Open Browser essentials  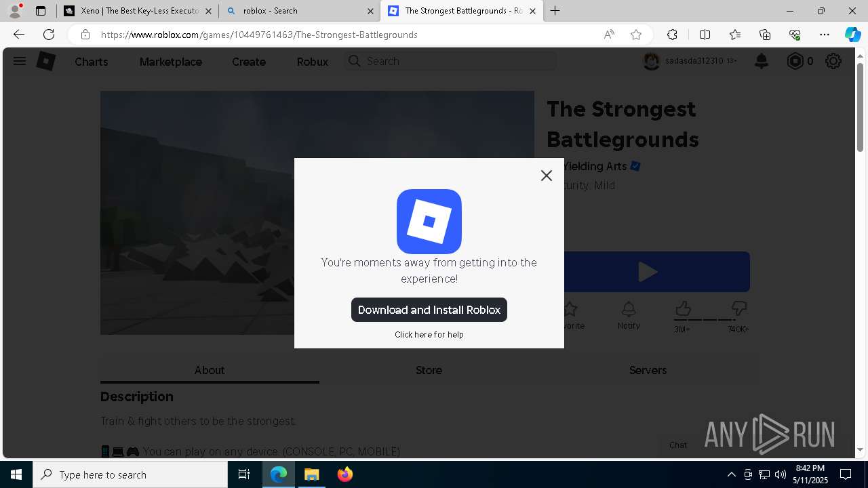click(795, 35)
